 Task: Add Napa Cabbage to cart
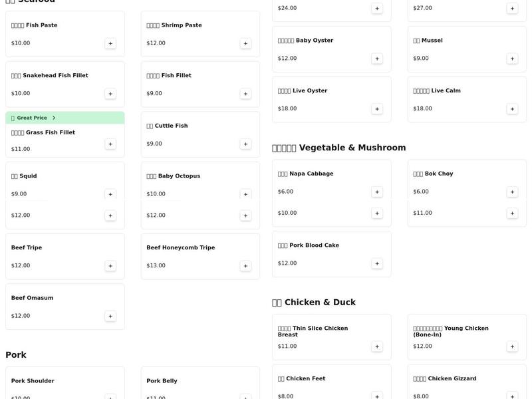coord(376,190)
